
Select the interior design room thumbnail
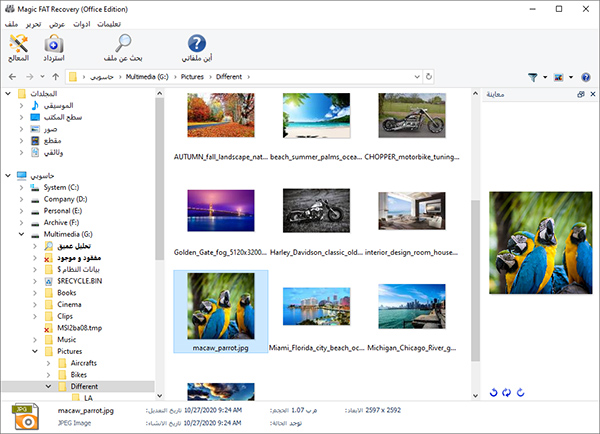[412, 211]
